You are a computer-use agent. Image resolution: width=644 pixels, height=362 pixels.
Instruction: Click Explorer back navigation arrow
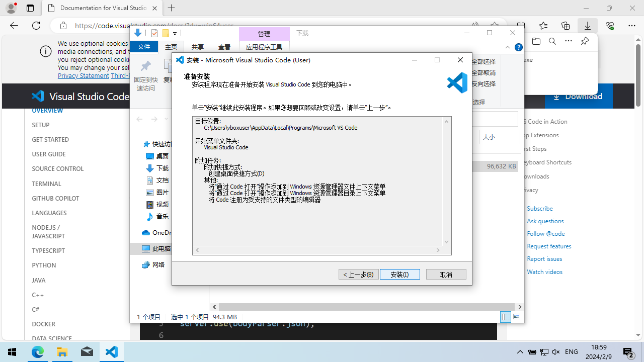(x=139, y=119)
